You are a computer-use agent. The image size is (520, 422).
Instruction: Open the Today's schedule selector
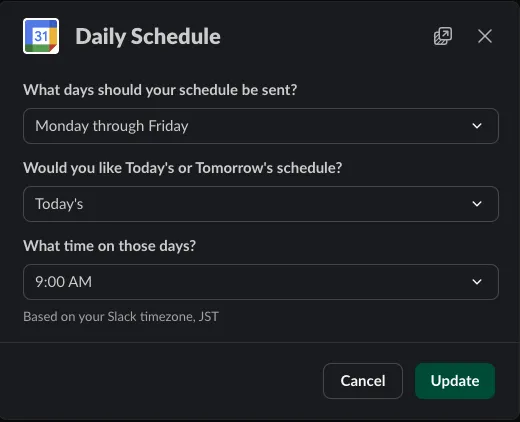(x=261, y=204)
